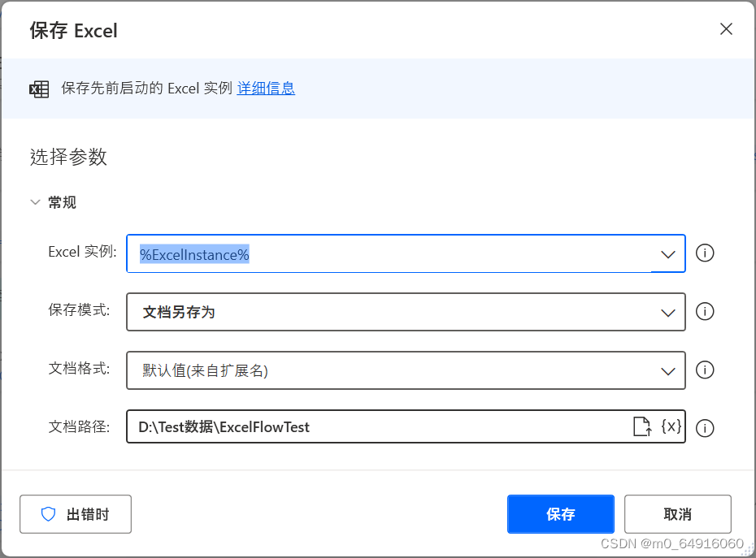
Task: Click the info icon beside 文档格式
Action: click(704, 370)
